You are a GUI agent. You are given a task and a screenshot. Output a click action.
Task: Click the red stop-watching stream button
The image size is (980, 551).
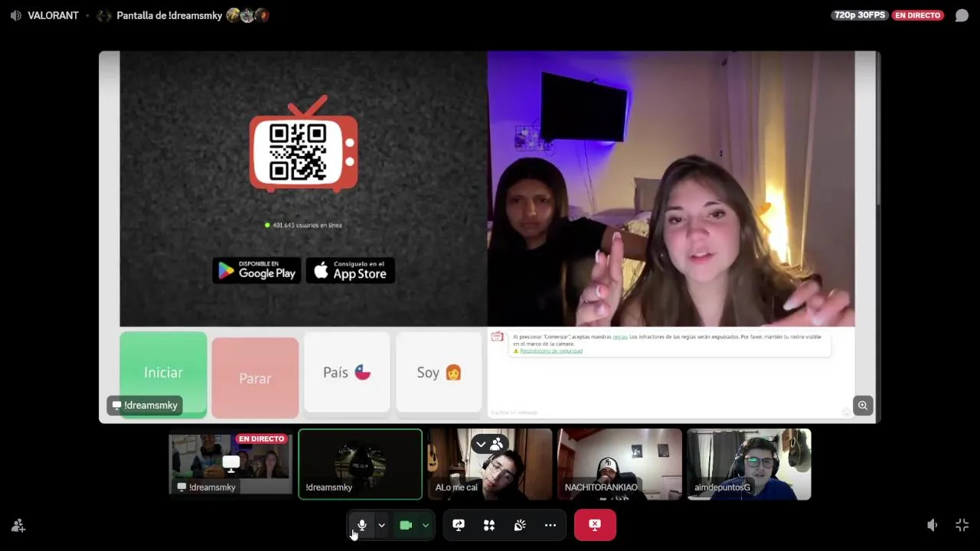pos(595,525)
